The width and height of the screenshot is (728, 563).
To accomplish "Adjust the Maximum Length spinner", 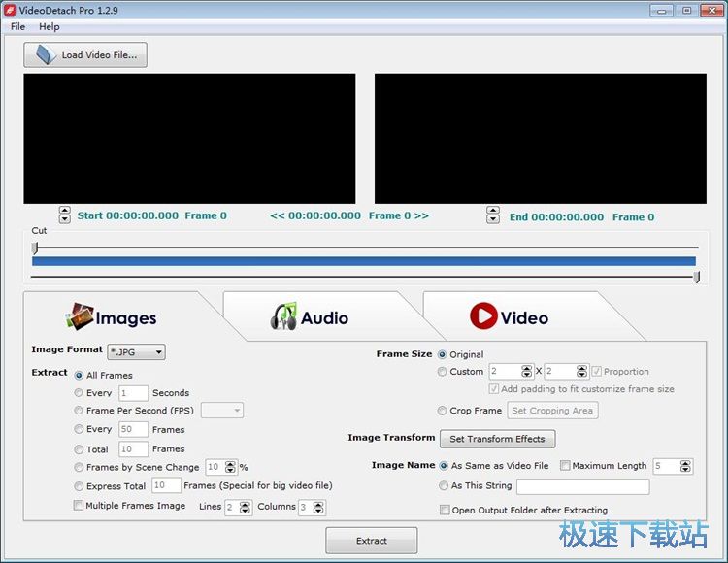I will [685, 466].
